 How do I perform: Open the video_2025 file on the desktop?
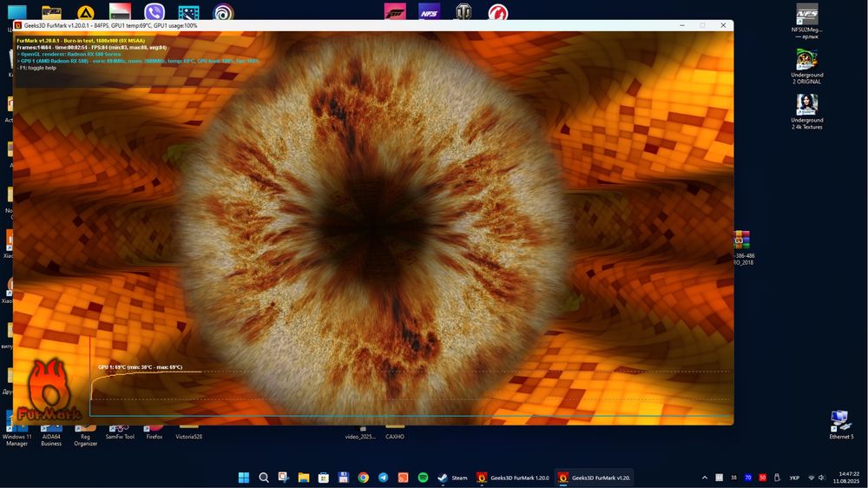(x=360, y=432)
